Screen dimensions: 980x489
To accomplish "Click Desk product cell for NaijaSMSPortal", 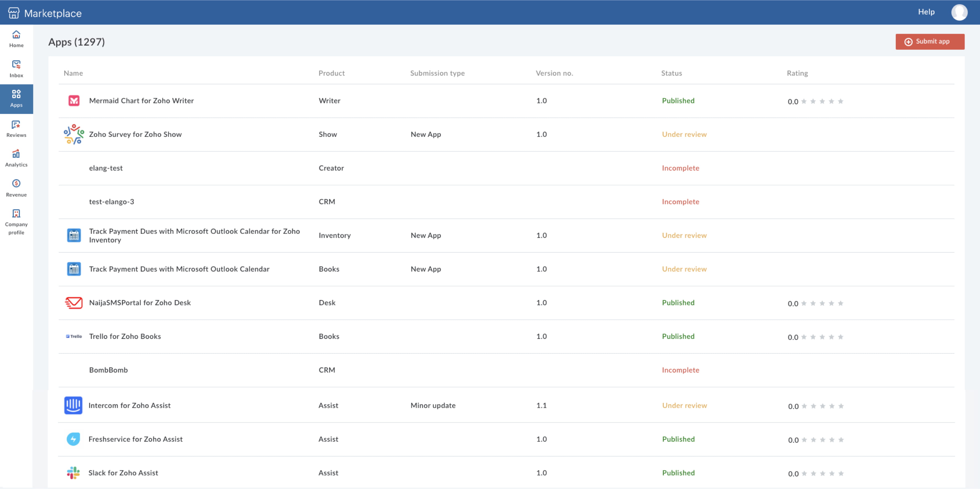I will click(x=327, y=303).
